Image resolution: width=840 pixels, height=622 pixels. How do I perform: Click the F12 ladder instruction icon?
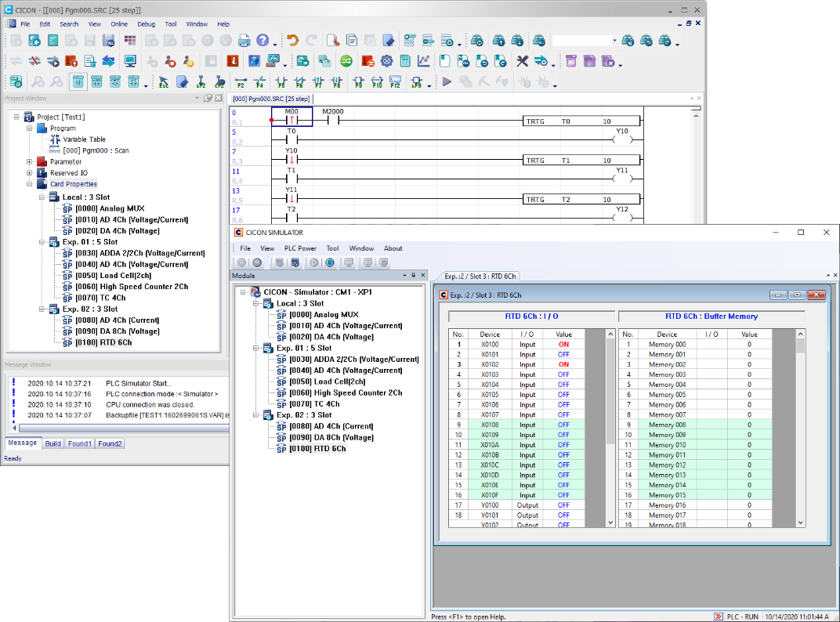click(x=395, y=82)
